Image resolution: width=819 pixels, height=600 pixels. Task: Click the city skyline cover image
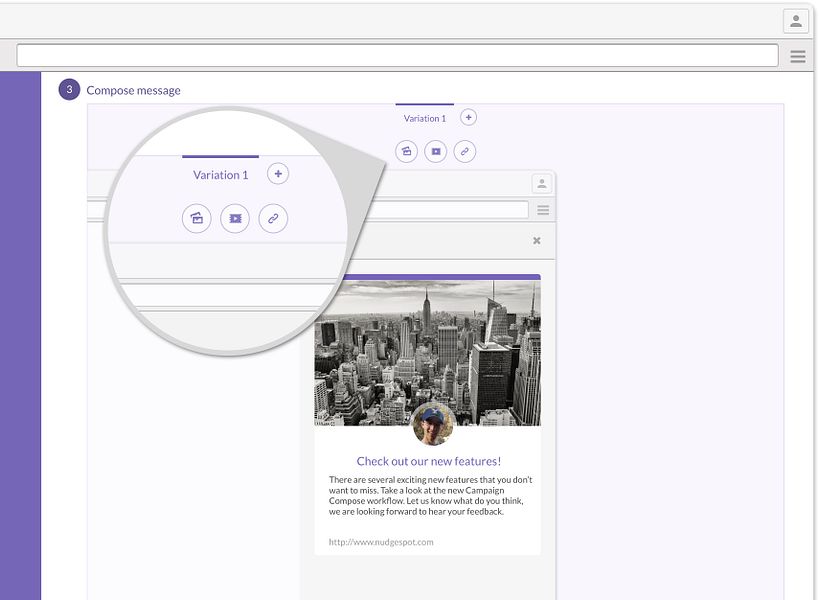[x=427, y=352]
